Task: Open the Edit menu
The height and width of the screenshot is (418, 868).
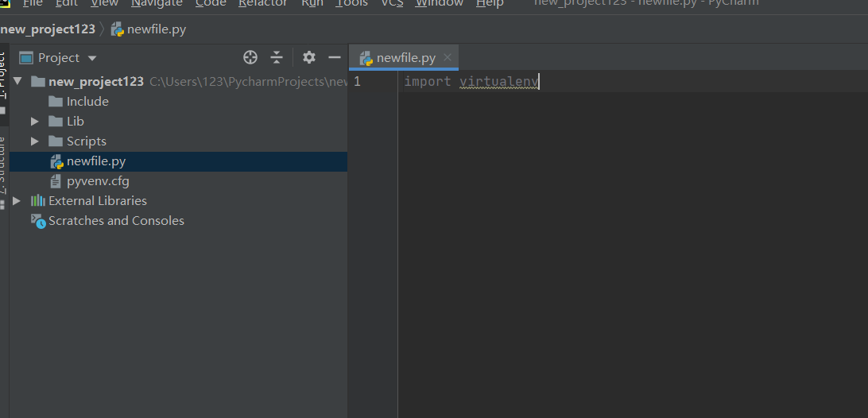Action: (x=66, y=2)
